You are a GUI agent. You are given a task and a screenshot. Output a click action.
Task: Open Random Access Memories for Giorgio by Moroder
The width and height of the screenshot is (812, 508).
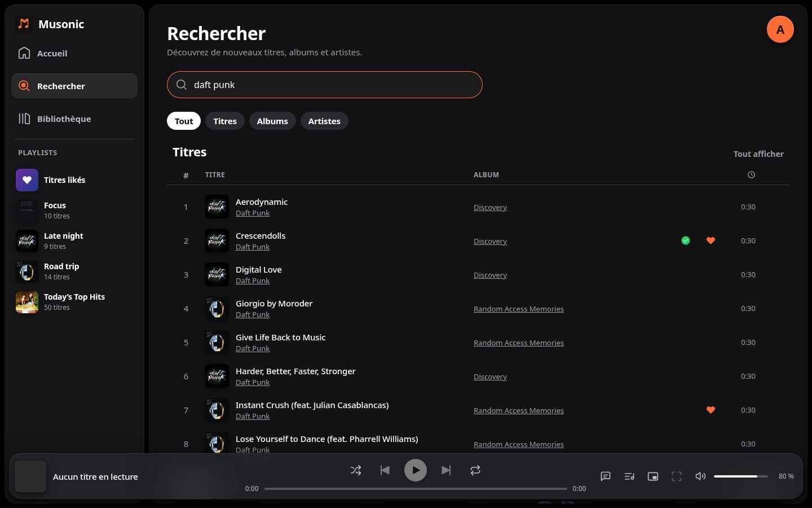(519, 309)
